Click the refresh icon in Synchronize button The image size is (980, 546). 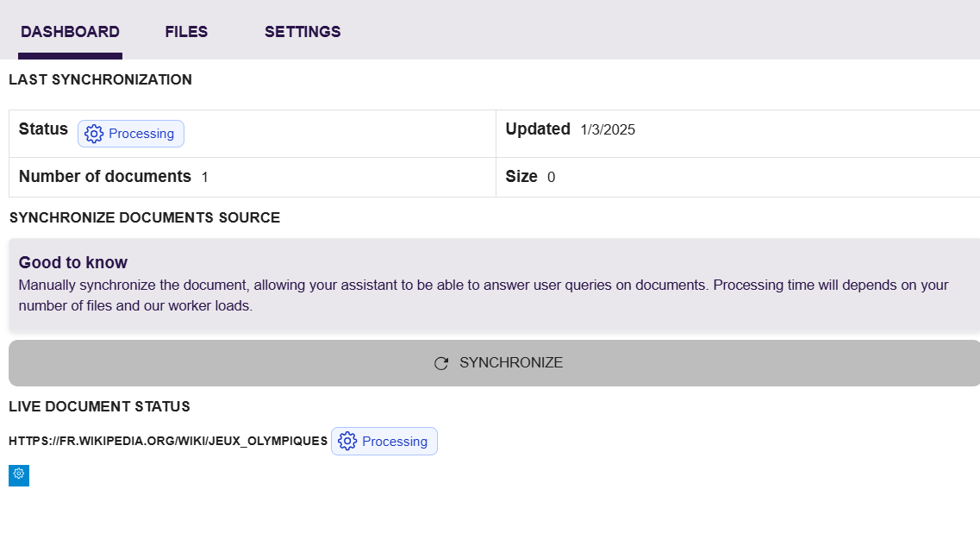pyautogui.click(x=441, y=363)
